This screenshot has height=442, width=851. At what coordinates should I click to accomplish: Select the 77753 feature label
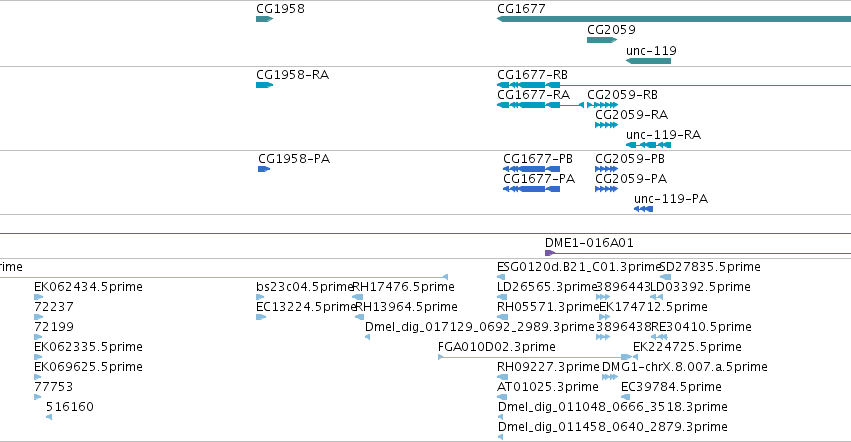tap(54, 388)
